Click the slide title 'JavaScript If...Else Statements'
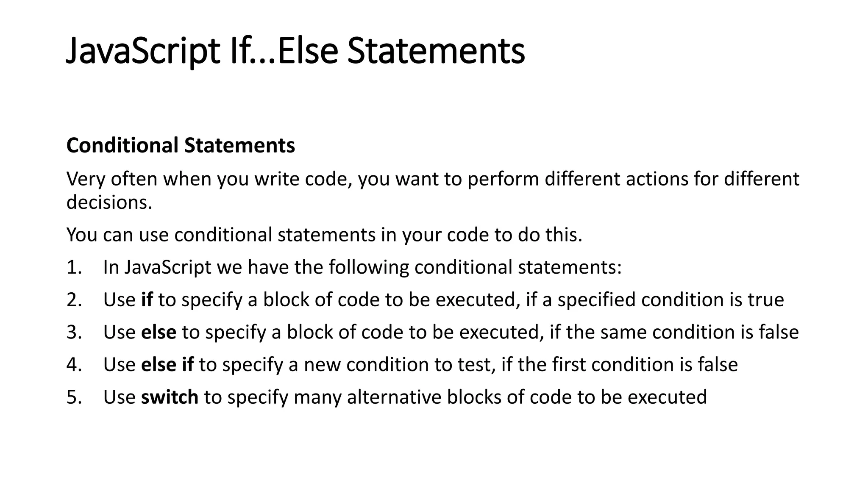Viewport: 868px width, 488px height. click(295, 51)
